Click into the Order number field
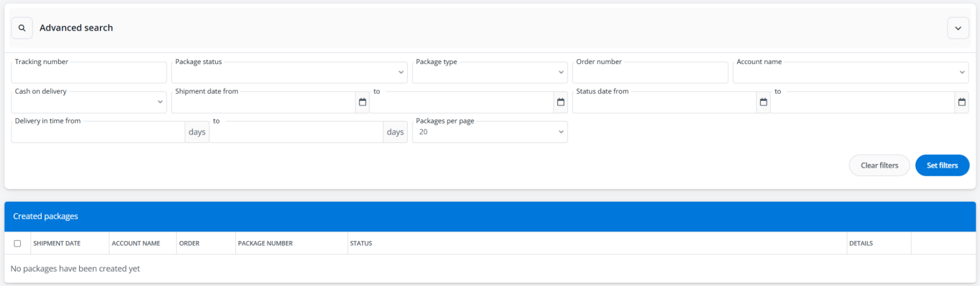The width and height of the screenshot is (980, 286). pyautogui.click(x=650, y=73)
